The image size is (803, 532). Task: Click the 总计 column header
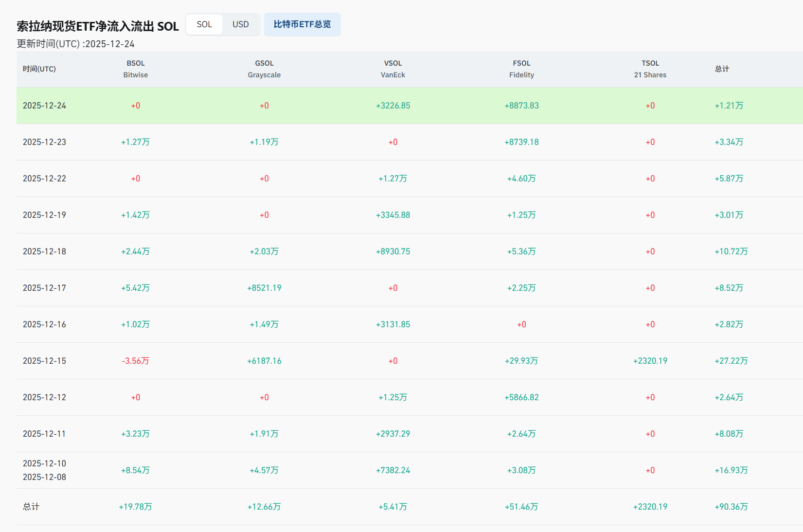pyautogui.click(x=722, y=69)
